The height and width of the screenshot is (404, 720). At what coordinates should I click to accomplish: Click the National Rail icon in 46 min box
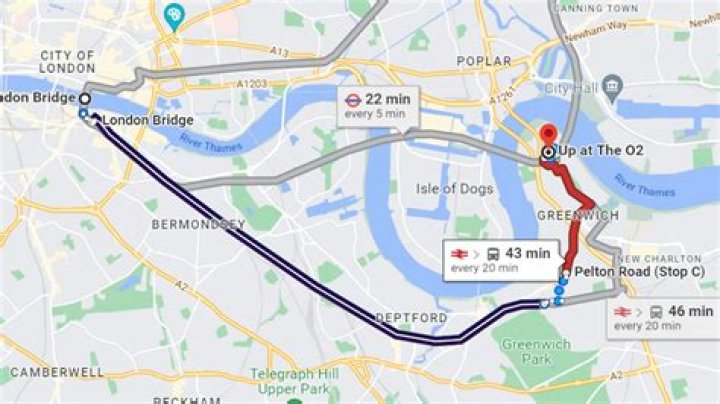point(622,312)
